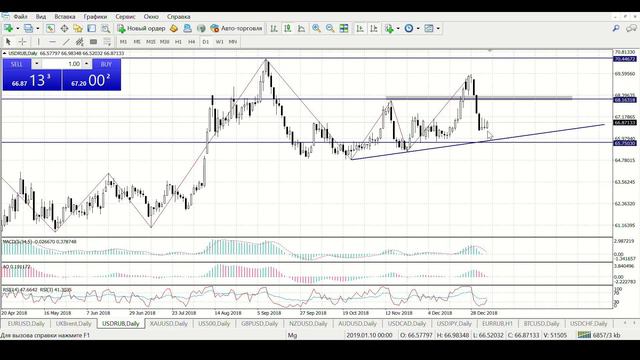Screen dimensions: 640x360
Task: Click the yellow MetaEditor icon
Action: tap(174, 28)
